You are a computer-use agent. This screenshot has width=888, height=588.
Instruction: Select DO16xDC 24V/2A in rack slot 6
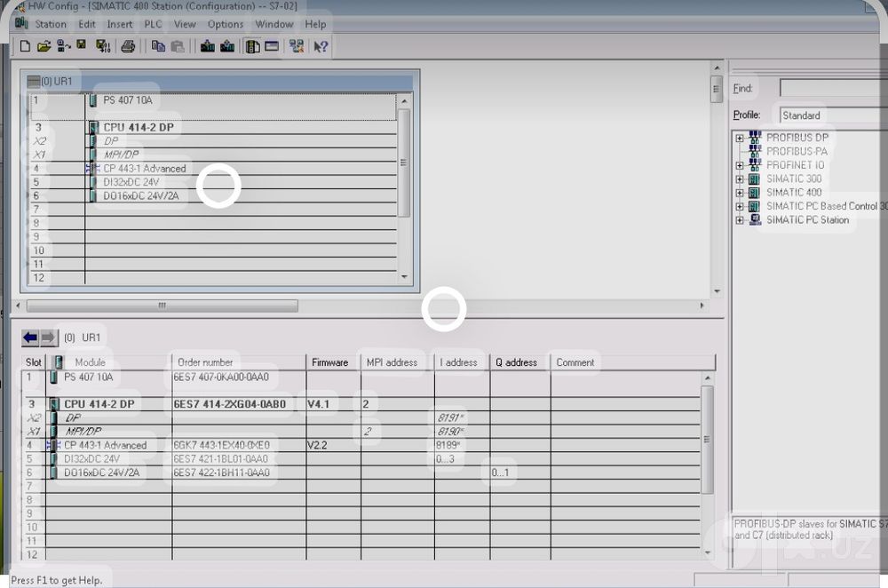141,195
